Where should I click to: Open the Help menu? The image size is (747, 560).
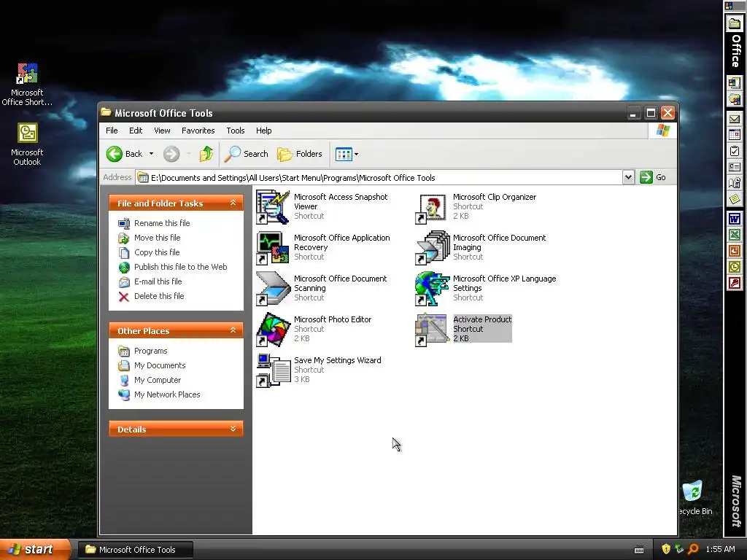263,131
